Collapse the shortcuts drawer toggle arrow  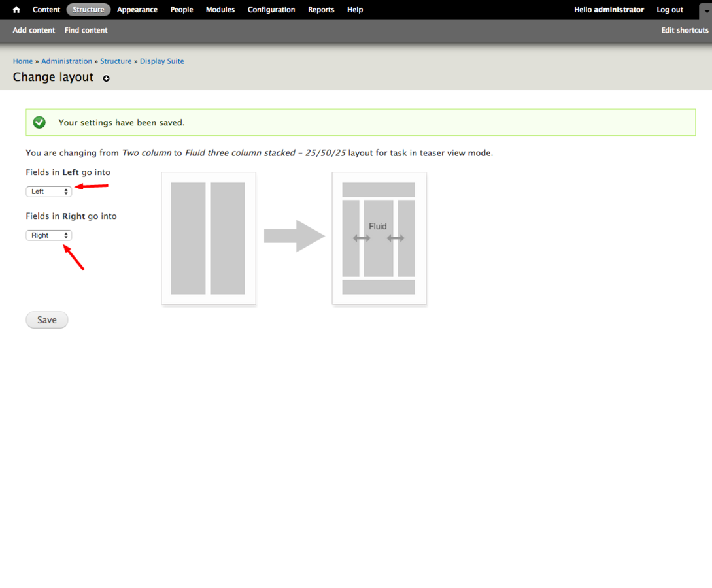(706, 11)
